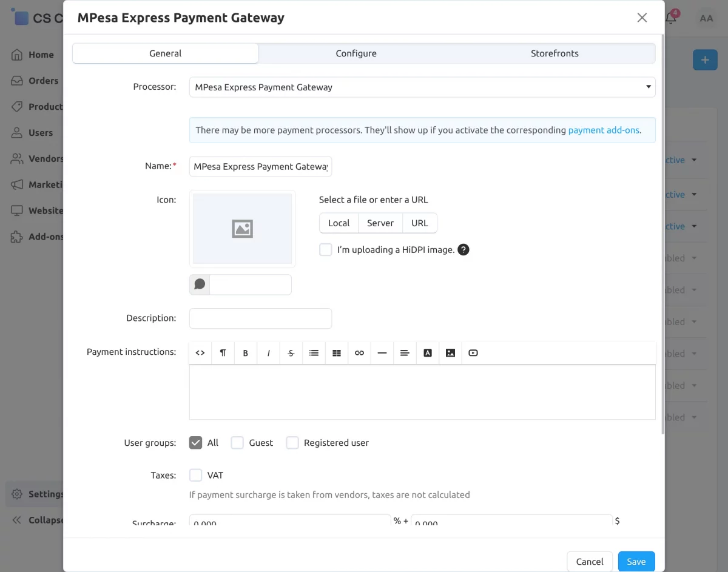Open the text alignment options icon
This screenshot has height=572, width=728.
coord(405,353)
